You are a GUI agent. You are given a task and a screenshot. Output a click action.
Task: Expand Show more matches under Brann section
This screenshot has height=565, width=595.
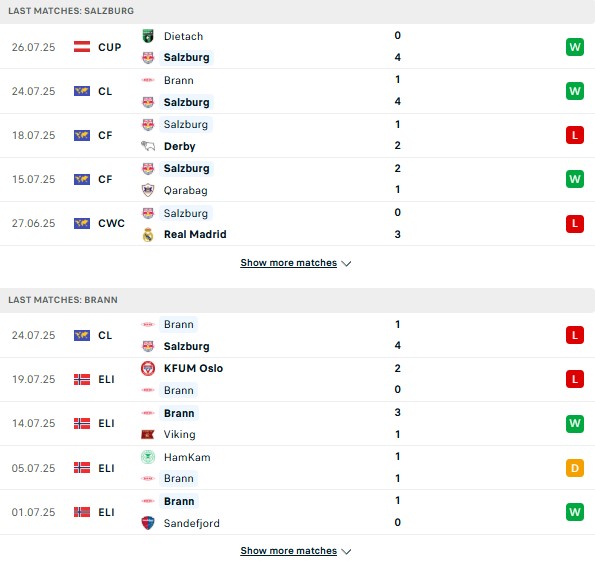coord(296,551)
